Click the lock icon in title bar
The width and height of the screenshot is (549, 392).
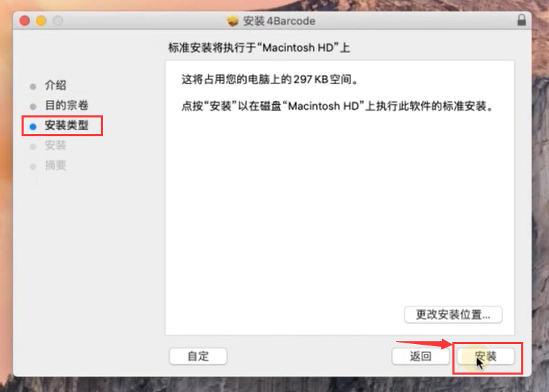point(521,20)
